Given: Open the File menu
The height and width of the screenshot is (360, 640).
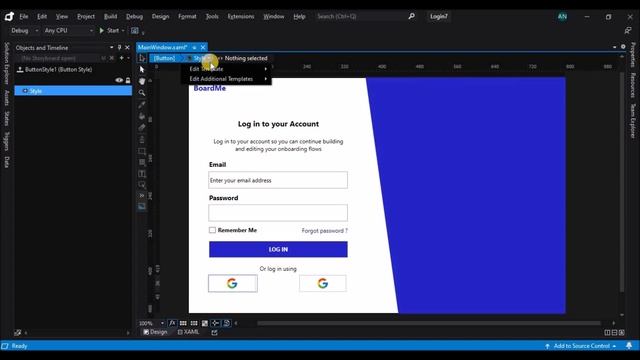Looking at the screenshot, I should coord(24,16).
